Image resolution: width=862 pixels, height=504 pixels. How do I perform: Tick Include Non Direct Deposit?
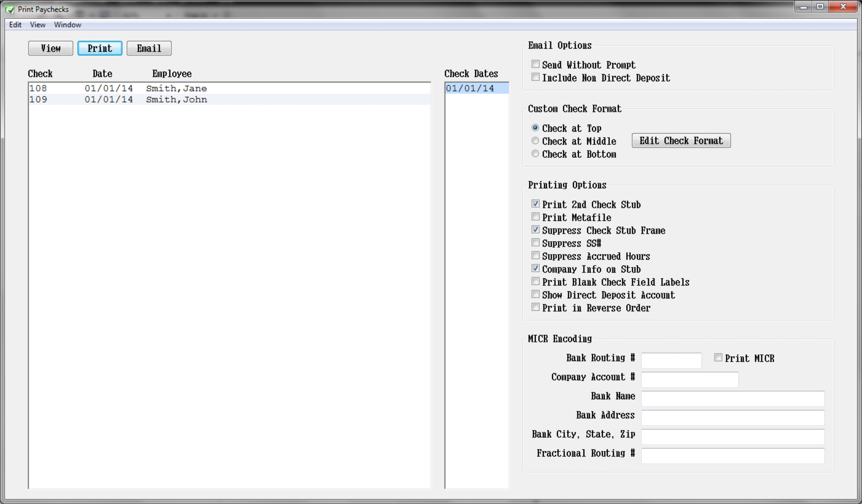[x=535, y=77]
